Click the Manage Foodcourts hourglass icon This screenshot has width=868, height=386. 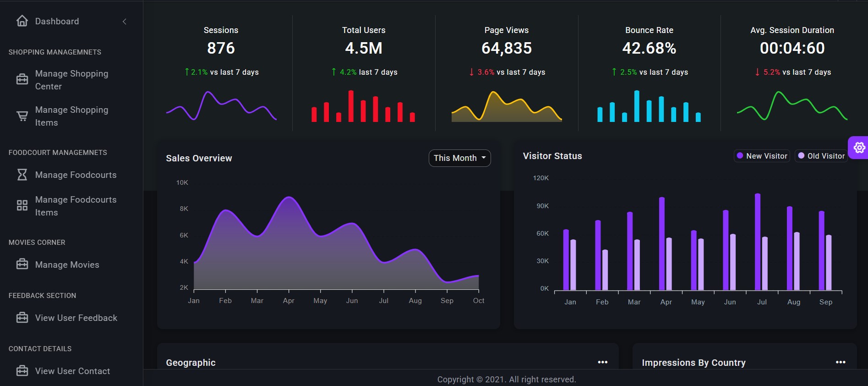pos(22,175)
